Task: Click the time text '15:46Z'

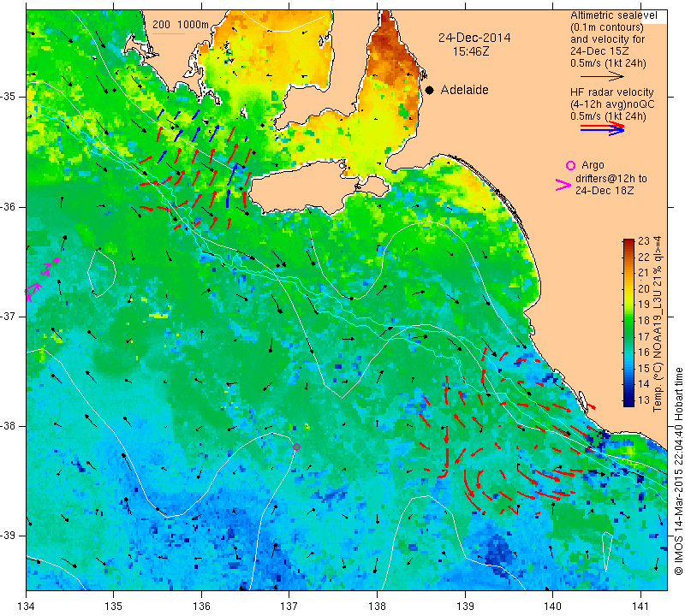Action: point(471,51)
